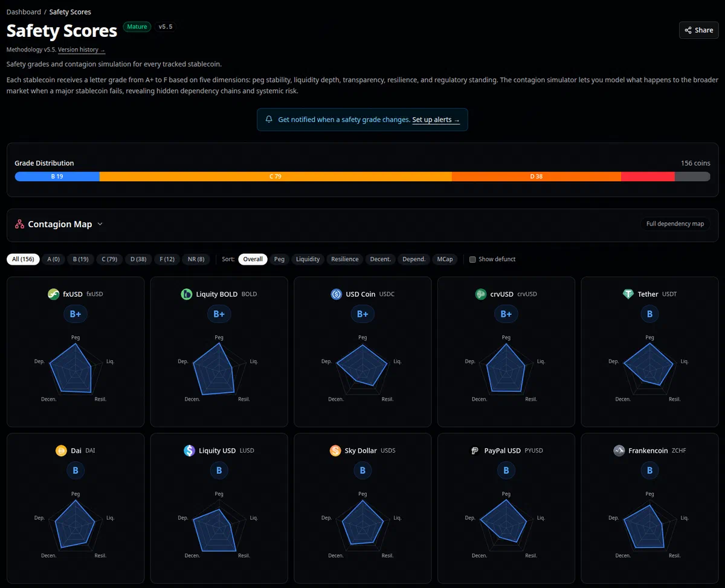Image resolution: width=725 pixels, height=588 pixels.
Task: Click the 'Safety Scores' breadcrumb text
Action: click(x=70, y=12)
